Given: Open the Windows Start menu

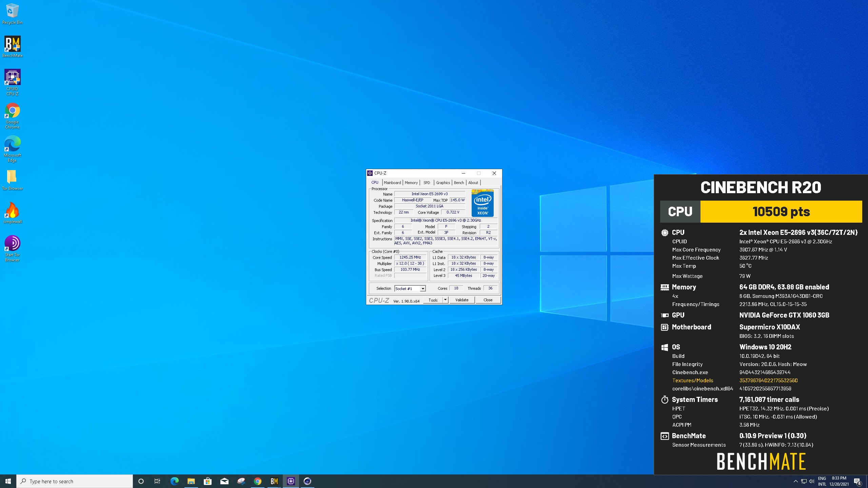Looking at the screenshot, I should tap(8, 481).
